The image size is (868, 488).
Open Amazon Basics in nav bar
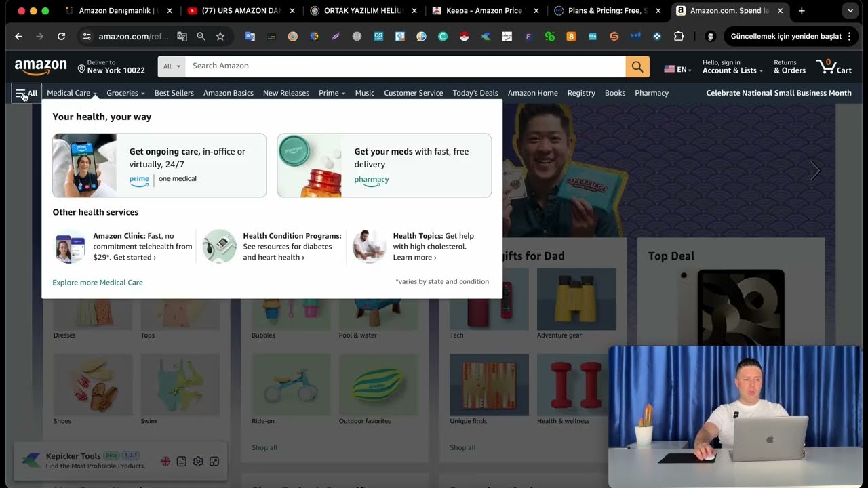[x=229, y=93]
